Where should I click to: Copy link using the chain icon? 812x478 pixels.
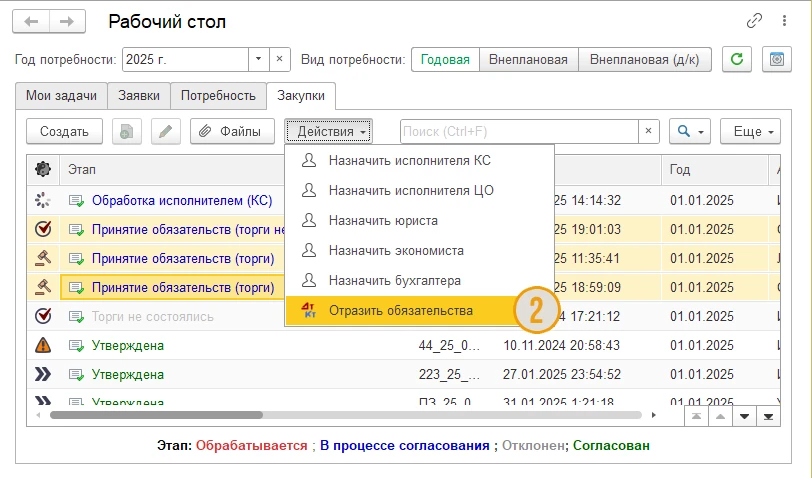[754, 21]
